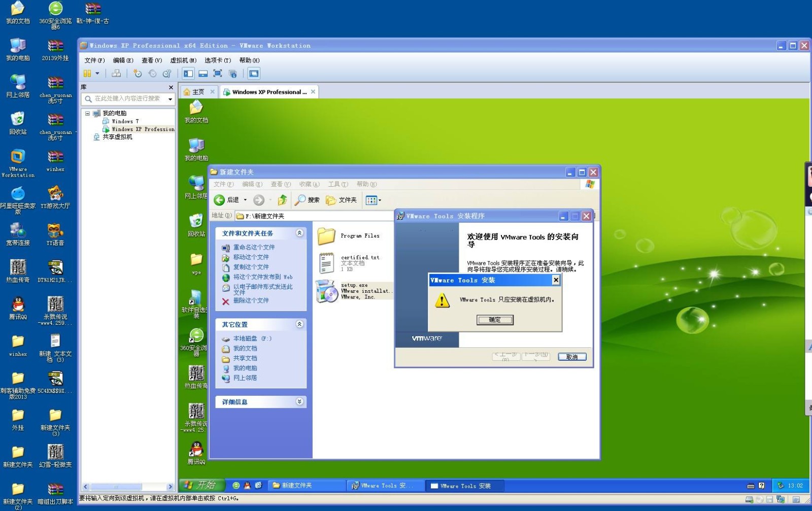Switch to the Windows XP Professional tab
812x511 pixels.
pos(268,92)
